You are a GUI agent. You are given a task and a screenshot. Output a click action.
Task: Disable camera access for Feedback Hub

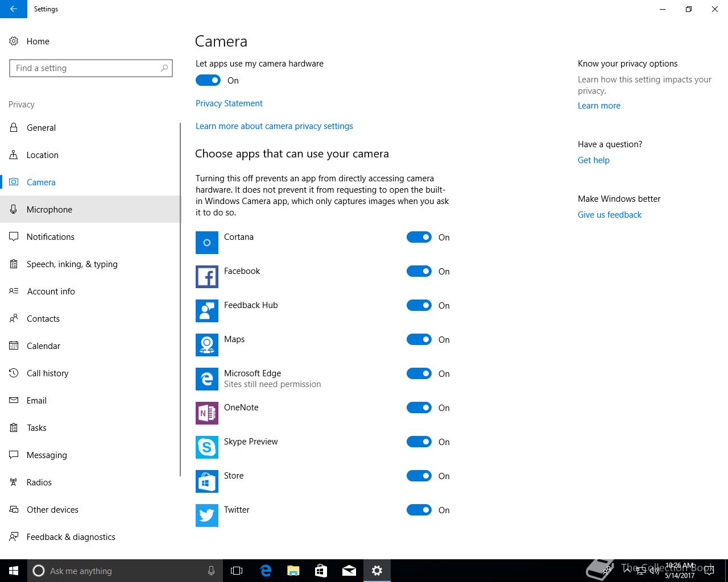coord(419,306)
